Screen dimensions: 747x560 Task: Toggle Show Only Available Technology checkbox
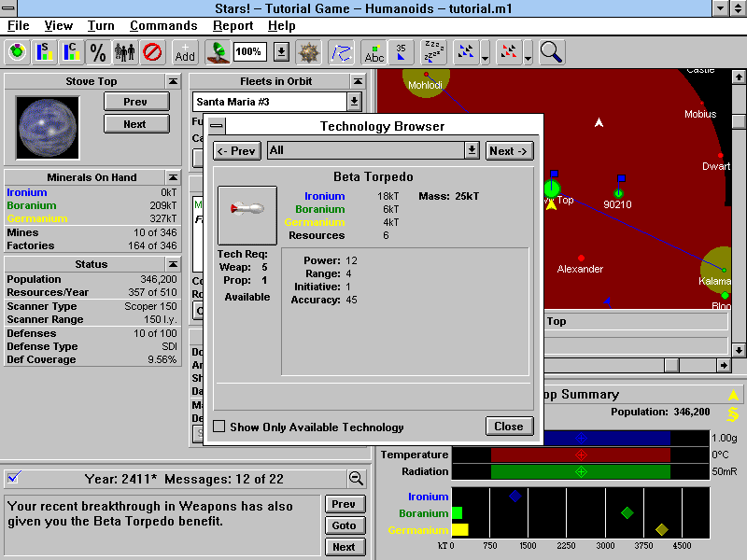(219, 427)
